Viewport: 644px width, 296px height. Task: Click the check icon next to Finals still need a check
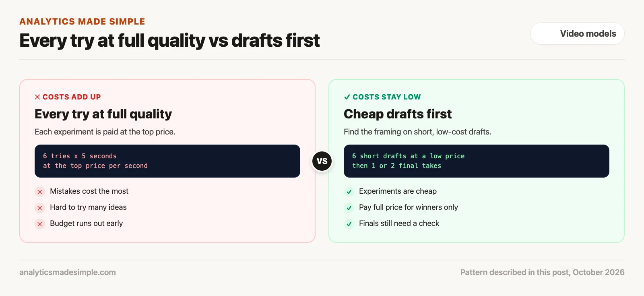click(x=349, y=224)
